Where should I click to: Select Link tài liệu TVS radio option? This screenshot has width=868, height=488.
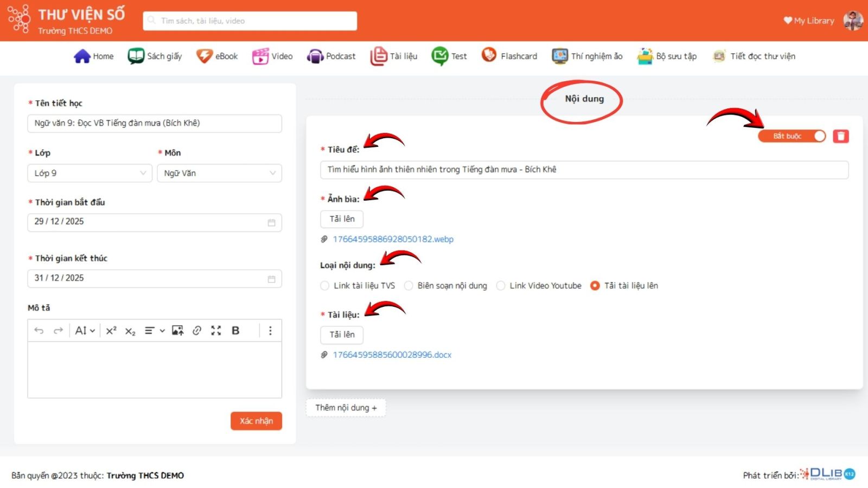click(x=325, y=286)
